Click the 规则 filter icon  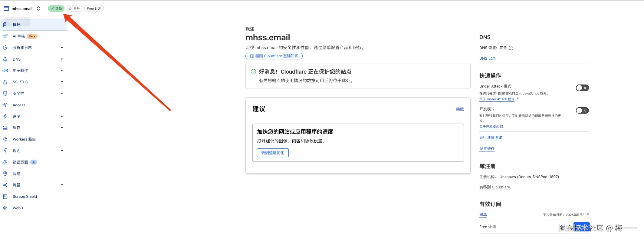(x=5, y=151)
